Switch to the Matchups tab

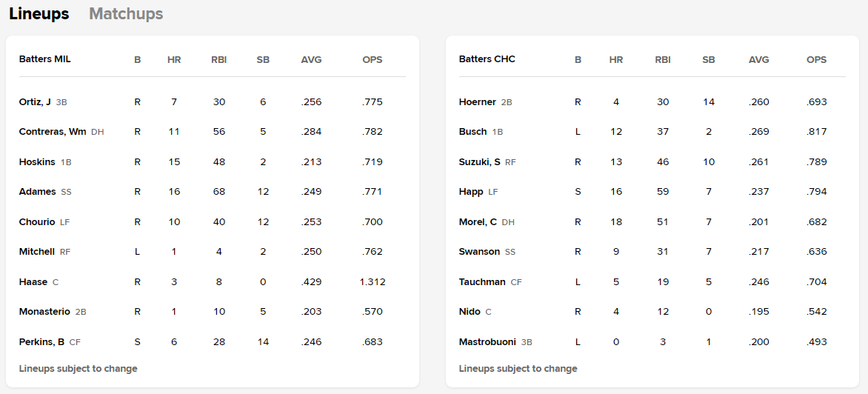[126, 14]
